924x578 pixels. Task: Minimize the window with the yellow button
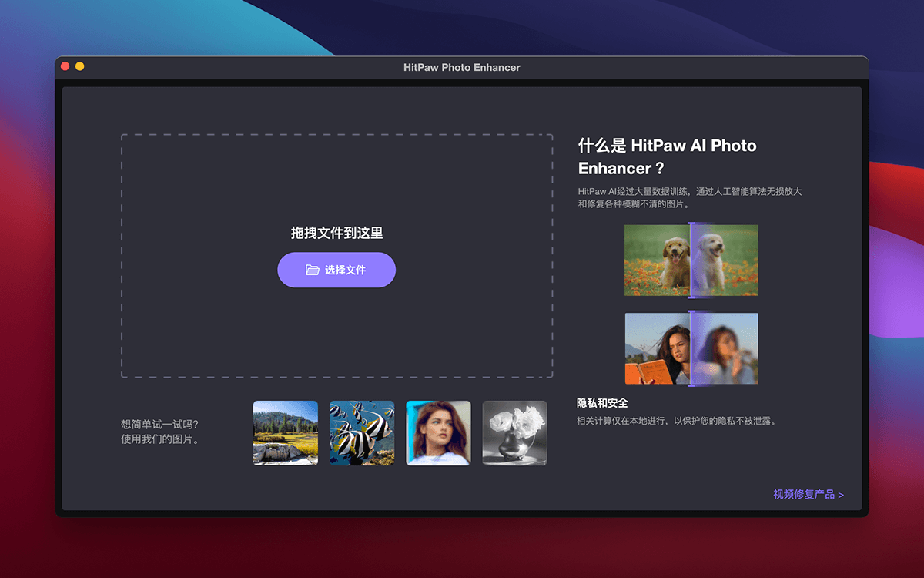click(x=80, y=67)
